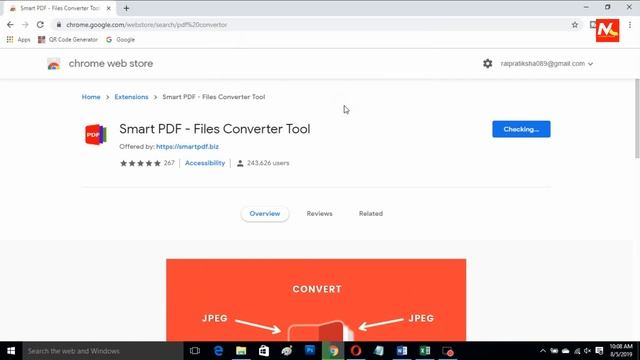Open the Windows Start menu
640x360 pixels.
click(11, 351)
